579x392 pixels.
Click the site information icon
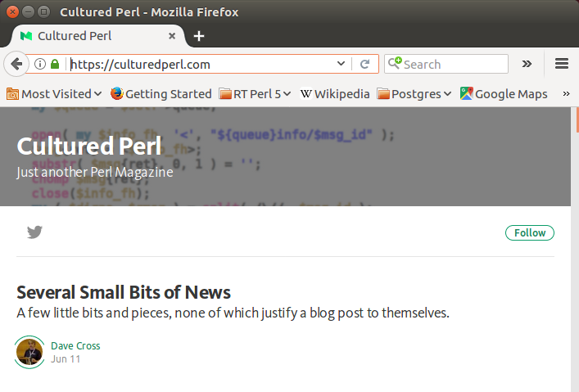[x=39, y=64]
